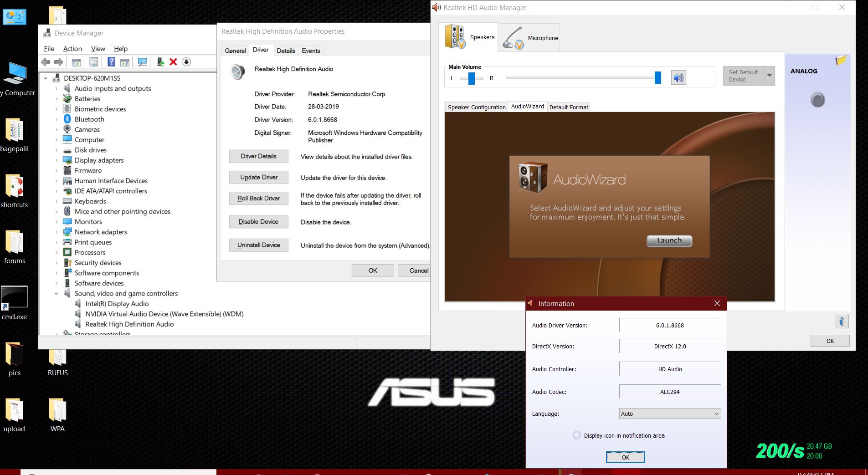Screen dimensions: 868x475
Task: Open the Speaker Configuration tab
Action: click(x=477, y=107)
